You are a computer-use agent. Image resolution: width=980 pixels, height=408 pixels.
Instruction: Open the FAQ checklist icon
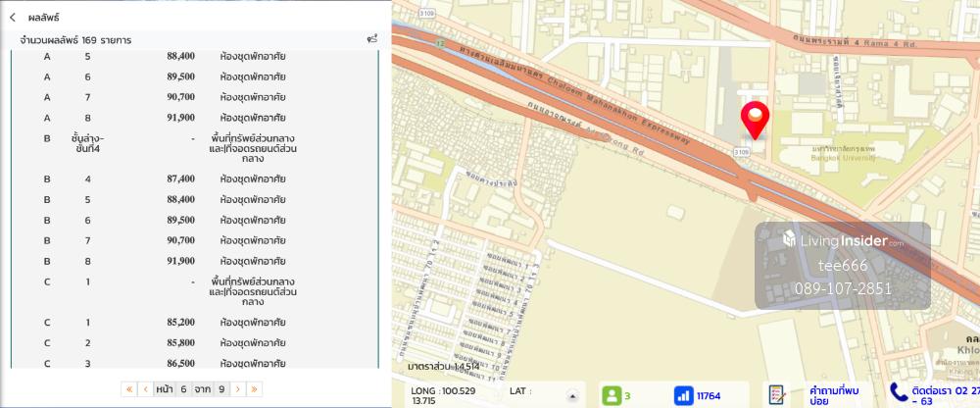click(x=776, y=395)
